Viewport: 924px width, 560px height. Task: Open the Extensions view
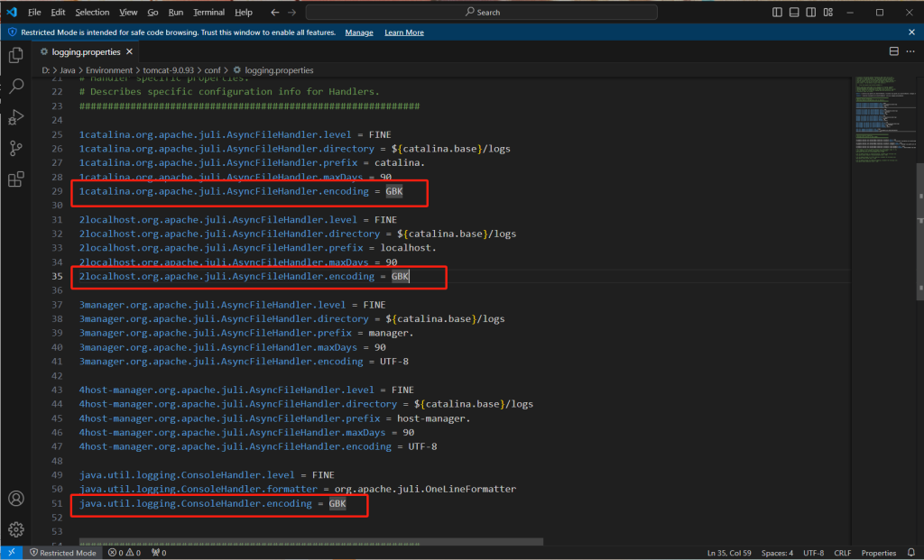pyautogui.click(x=16, y=179)
